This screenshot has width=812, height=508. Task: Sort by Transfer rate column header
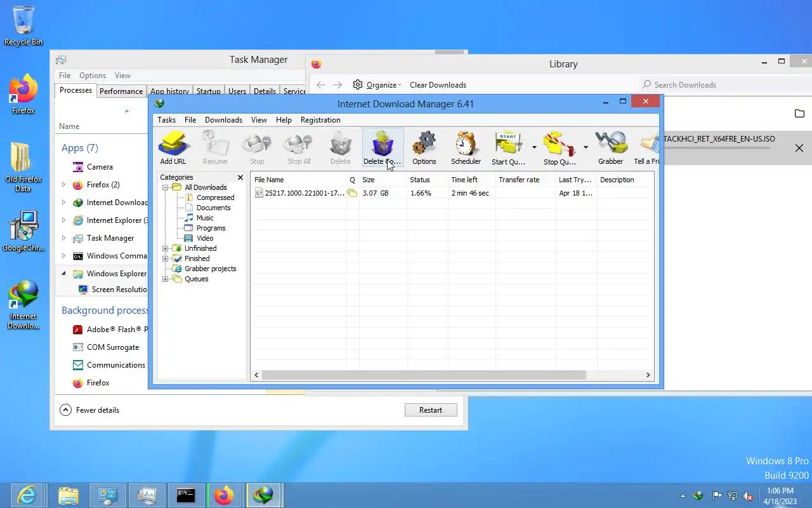pyautogui.click(x=525, y=180)
